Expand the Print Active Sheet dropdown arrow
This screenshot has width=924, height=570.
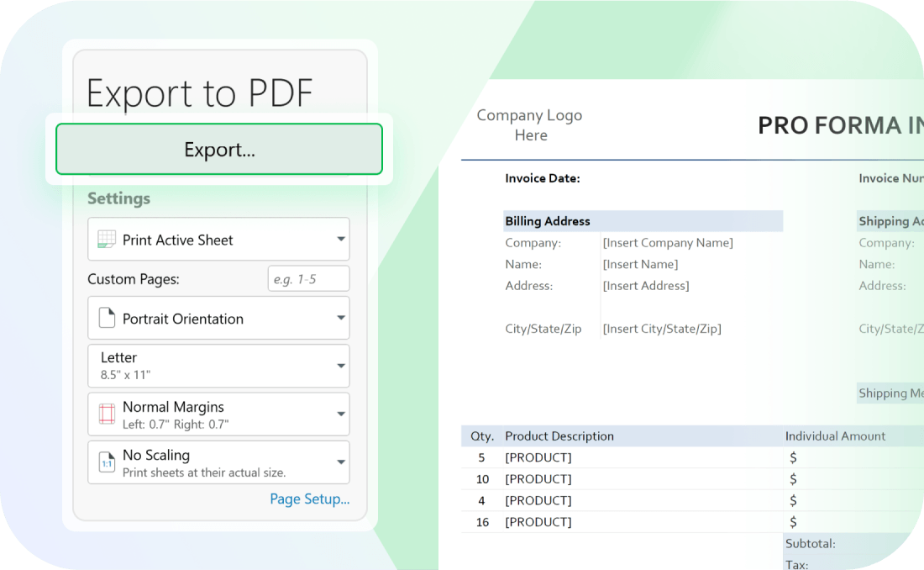point(340,240)
